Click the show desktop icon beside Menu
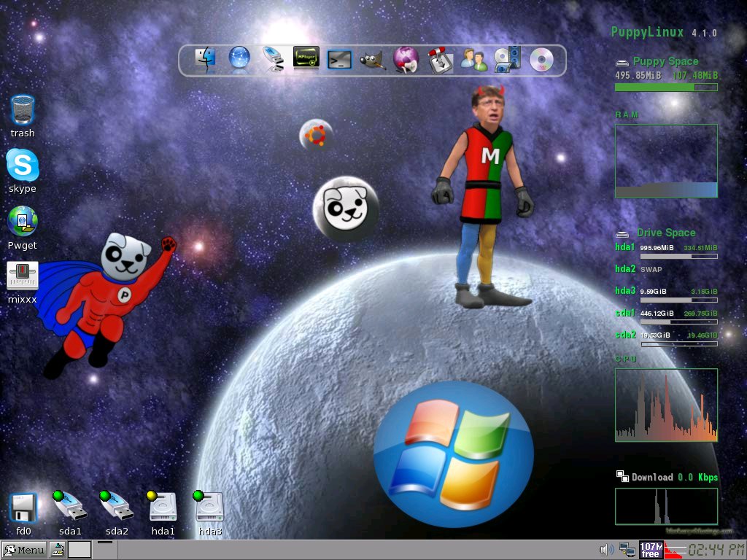The width and height of the screenshot is (747, 560). point(58,550)
